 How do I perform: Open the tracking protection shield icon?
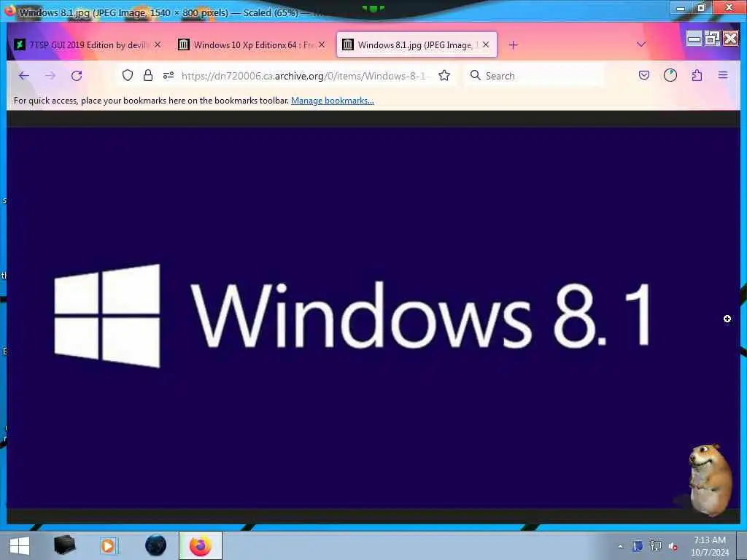(x=127, y=75)
